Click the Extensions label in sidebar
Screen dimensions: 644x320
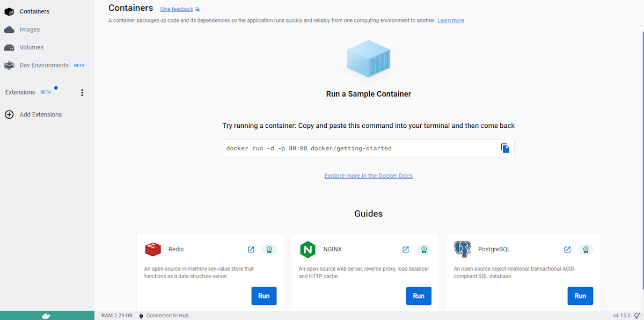[20, 92]
